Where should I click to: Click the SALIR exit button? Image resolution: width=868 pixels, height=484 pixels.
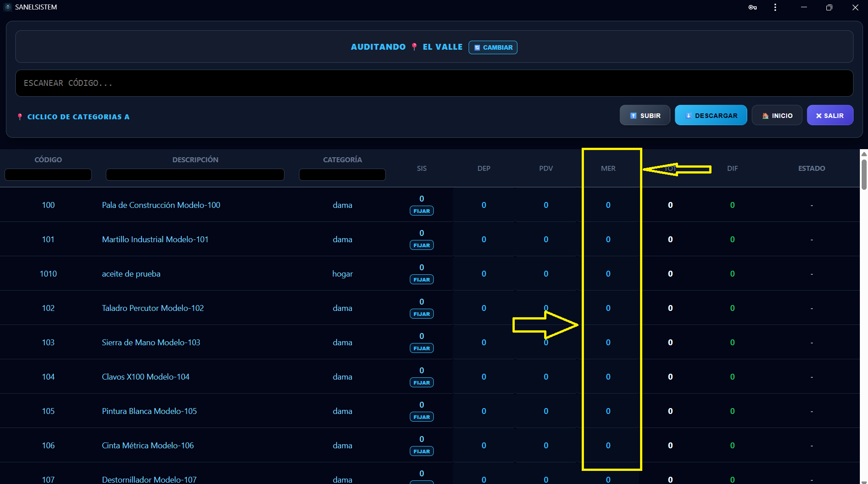click(830, 116)
